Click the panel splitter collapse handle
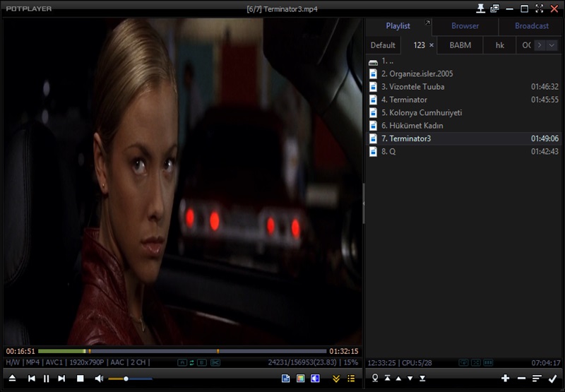The height and width of the screenshot is (392, 565). coord(364,203)
